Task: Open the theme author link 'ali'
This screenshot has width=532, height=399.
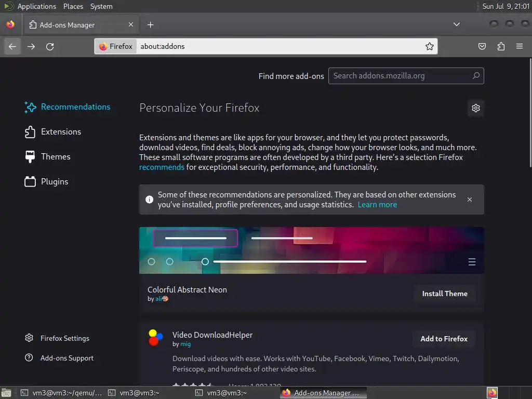Action: [x=162, y=299]
